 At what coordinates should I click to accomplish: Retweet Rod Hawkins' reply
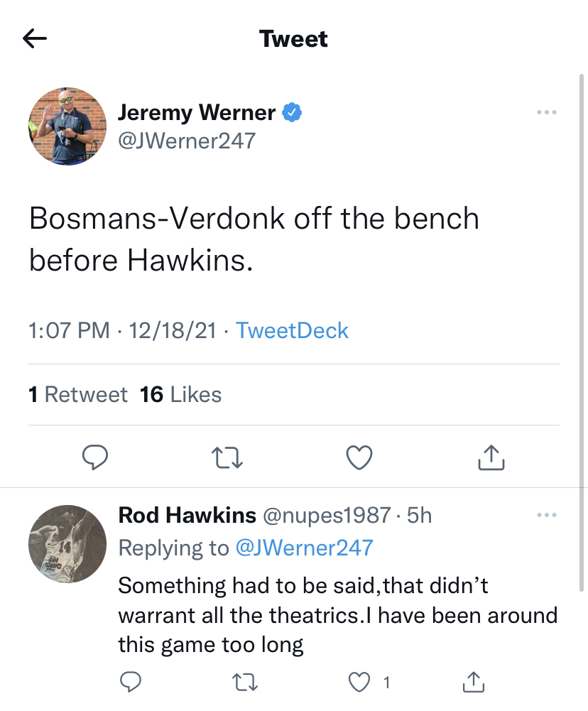244,683
